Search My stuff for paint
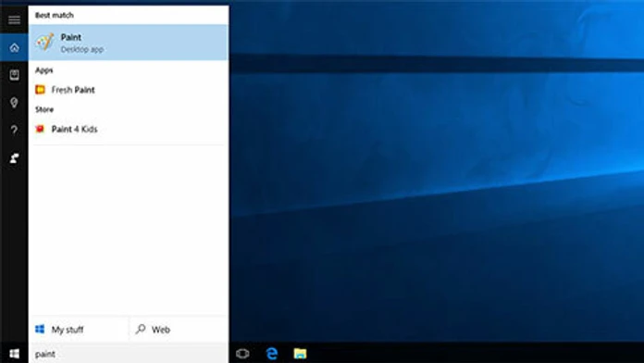 (79, 330)
